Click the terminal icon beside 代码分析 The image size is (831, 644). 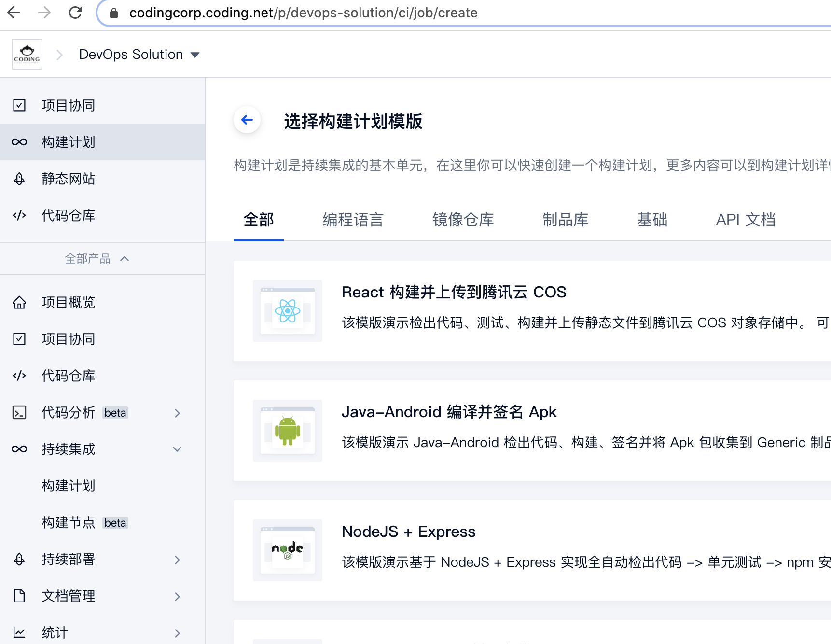[19, 412]
